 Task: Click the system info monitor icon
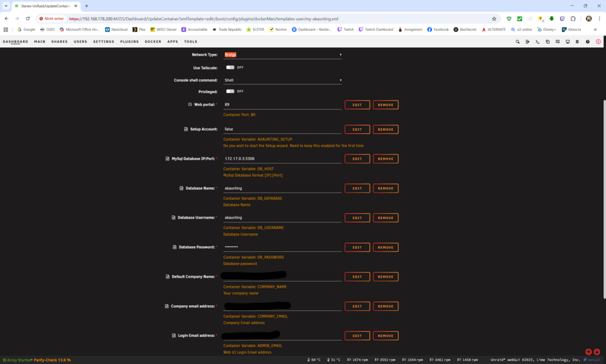[x=568, y=42]
